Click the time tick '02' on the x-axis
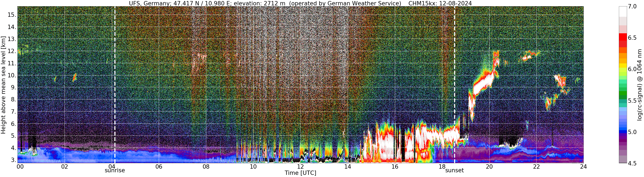 (65, 167)
